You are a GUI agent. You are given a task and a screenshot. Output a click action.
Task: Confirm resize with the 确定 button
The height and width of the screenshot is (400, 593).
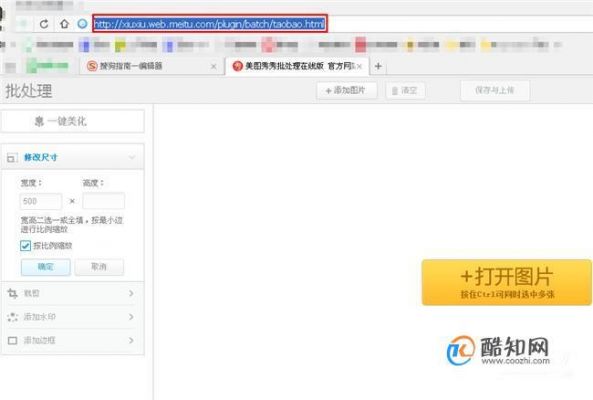(46, 267)
